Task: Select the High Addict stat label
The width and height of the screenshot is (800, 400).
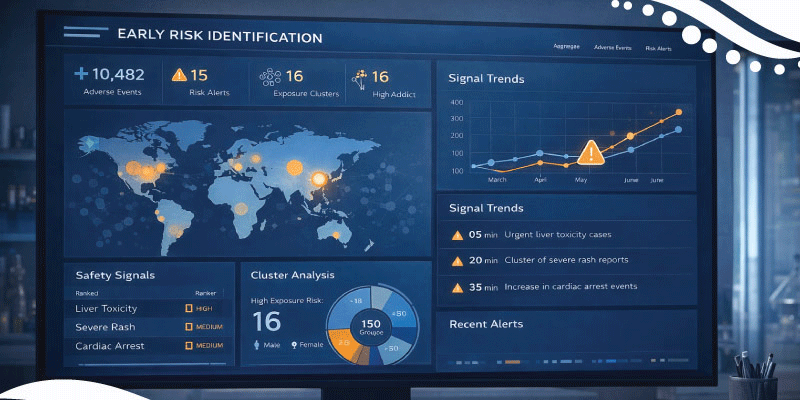Action: point(394,94)
